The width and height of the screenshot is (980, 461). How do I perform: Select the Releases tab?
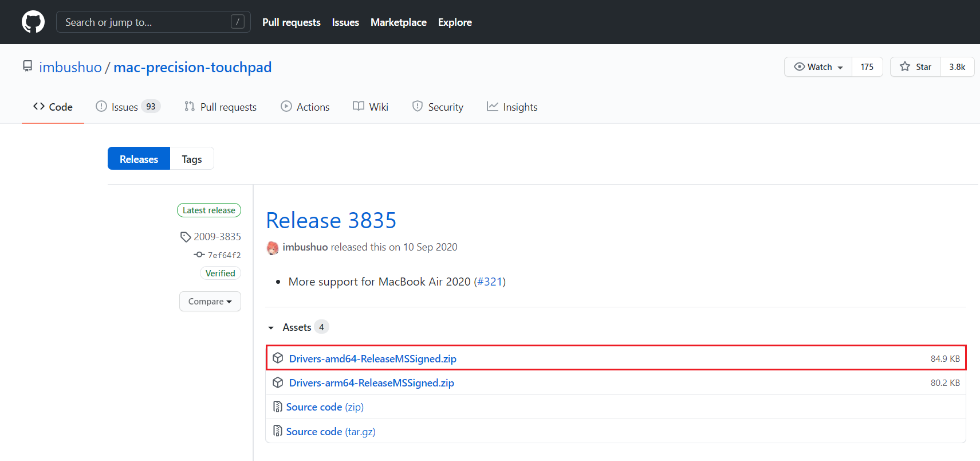tap(139, 159)
